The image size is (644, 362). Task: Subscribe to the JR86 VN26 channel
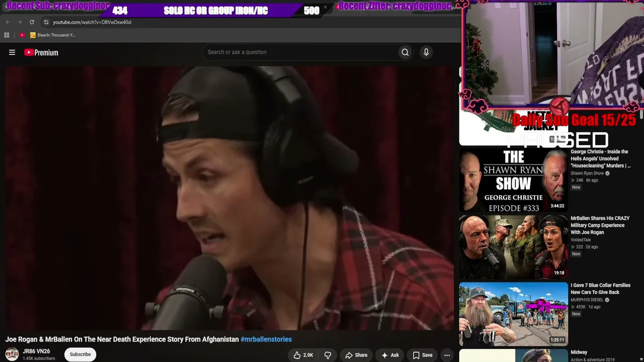[80, 354]
